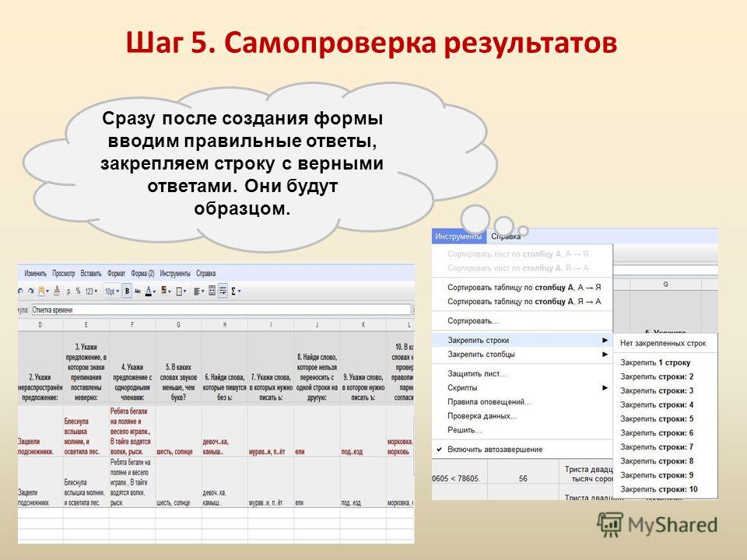Viewport: 747px width, 560px height.
Task: Choose the Сортировать... menu entry
Action: (522, 321)
